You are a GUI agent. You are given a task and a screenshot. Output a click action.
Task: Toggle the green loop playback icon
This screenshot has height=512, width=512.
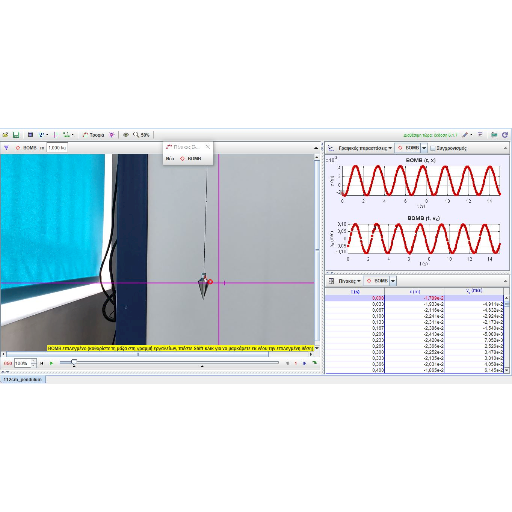(315, 363)
